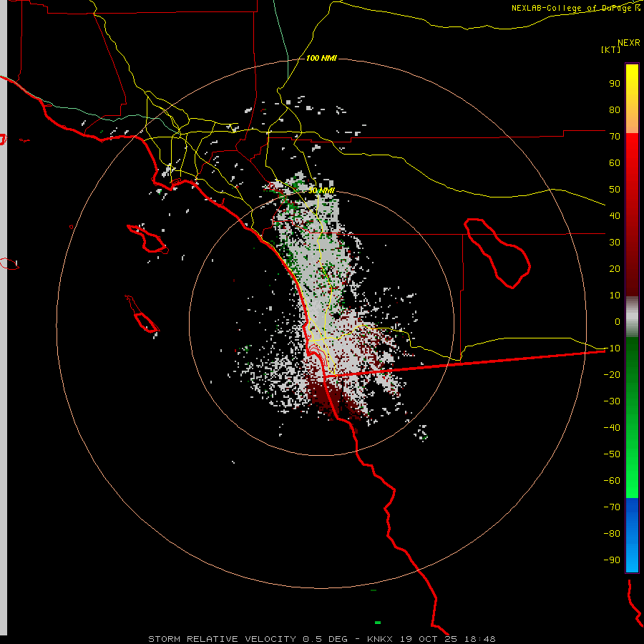Image resolution: width=644 pixels, height=644 pixels.
Task: Click the 50 knot scale label
Action: (615, 190)
